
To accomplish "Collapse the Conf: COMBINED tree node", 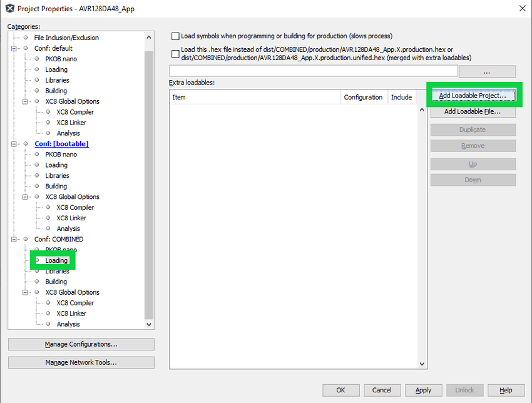I will (14, 239).
